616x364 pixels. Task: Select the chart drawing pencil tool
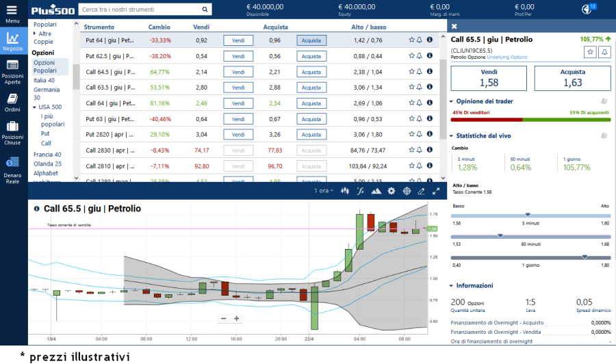[422, 191]
